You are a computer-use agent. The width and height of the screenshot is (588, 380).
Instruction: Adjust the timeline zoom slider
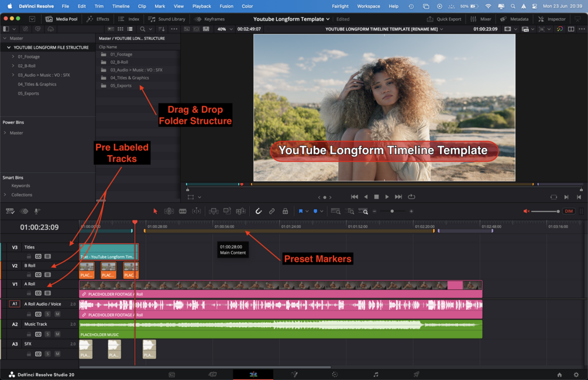pyautogui.click(x=392, y=212)
